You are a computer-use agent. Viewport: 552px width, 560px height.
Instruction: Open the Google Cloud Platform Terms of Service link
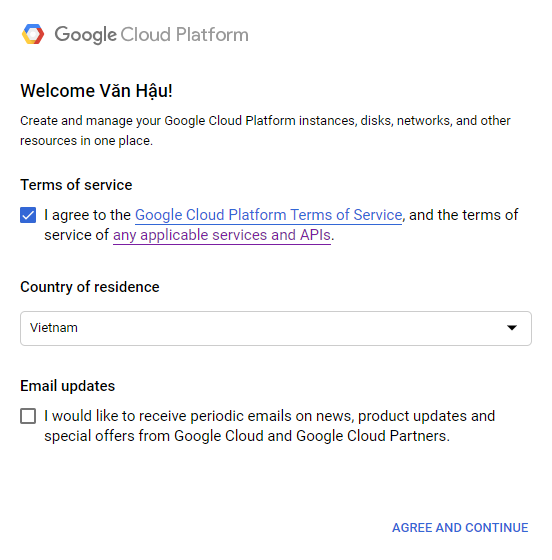pyautogui.click(x=269, y=215)
